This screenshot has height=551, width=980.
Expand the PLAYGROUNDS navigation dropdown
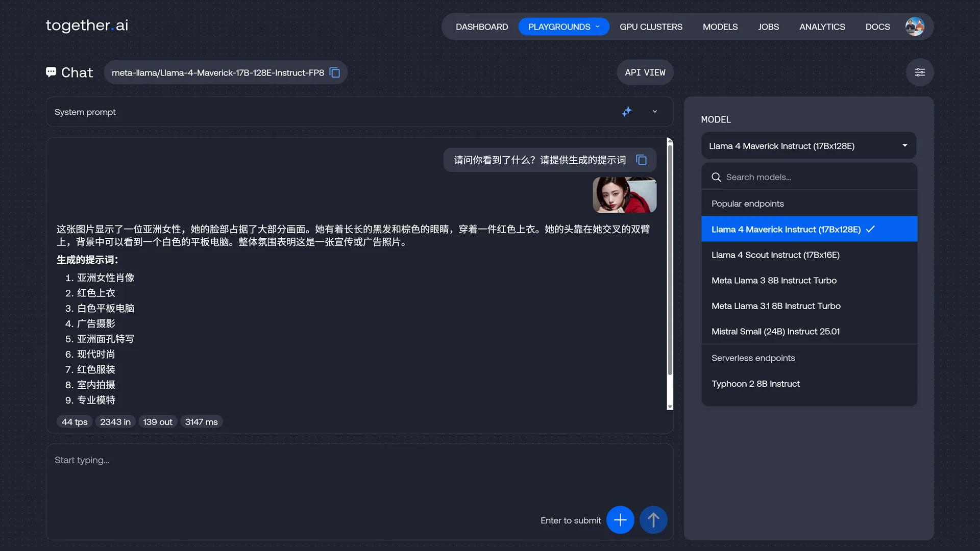click(x=563, y=27)
